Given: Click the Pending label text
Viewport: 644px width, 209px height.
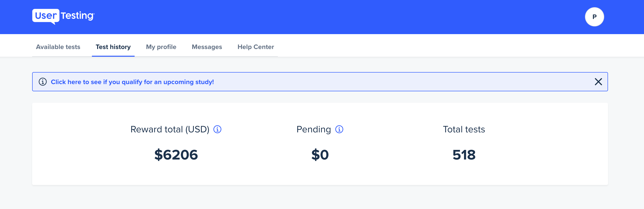Looking at the screenshot, I should tap(314, 129).
